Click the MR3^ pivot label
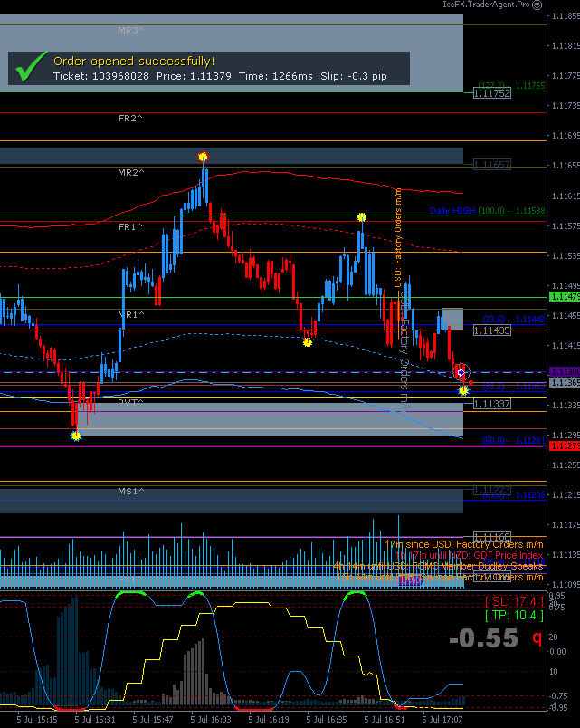This screenshot has height=728, width=580. pyautogui.click(x=131, y=31)
